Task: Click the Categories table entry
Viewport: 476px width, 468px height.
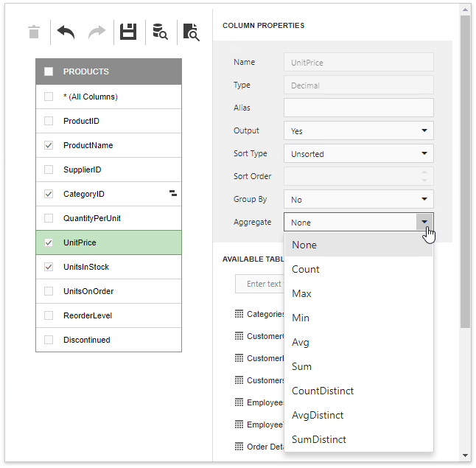Action: 259,314
